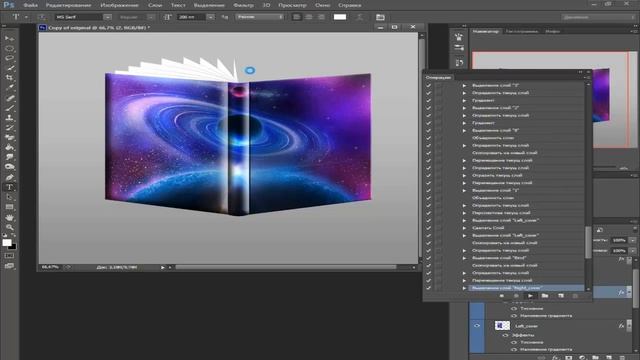Expand the "Right_cover" selection step

point(464,288)
